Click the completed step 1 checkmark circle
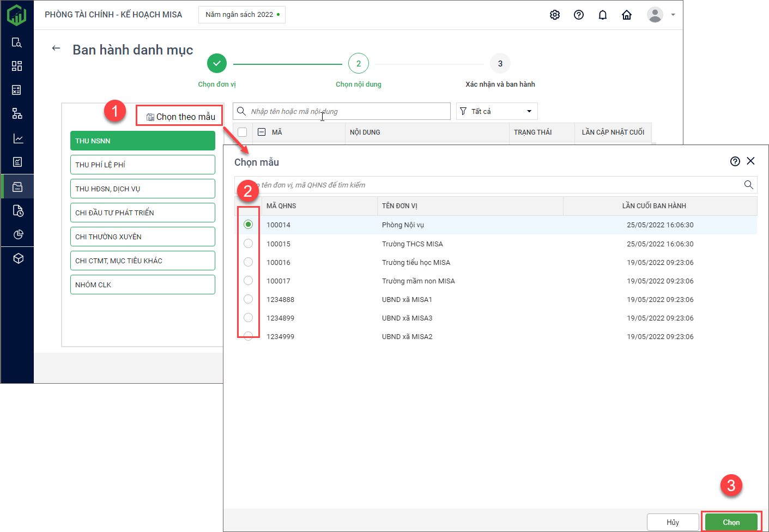The width and height of the screenshot is (769, 532). click(x=217, y=63)
